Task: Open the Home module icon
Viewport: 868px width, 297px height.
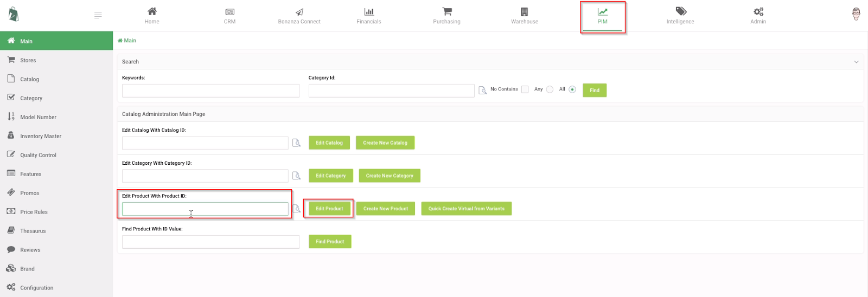Action: pyautogui.click(x=152, y=11)
